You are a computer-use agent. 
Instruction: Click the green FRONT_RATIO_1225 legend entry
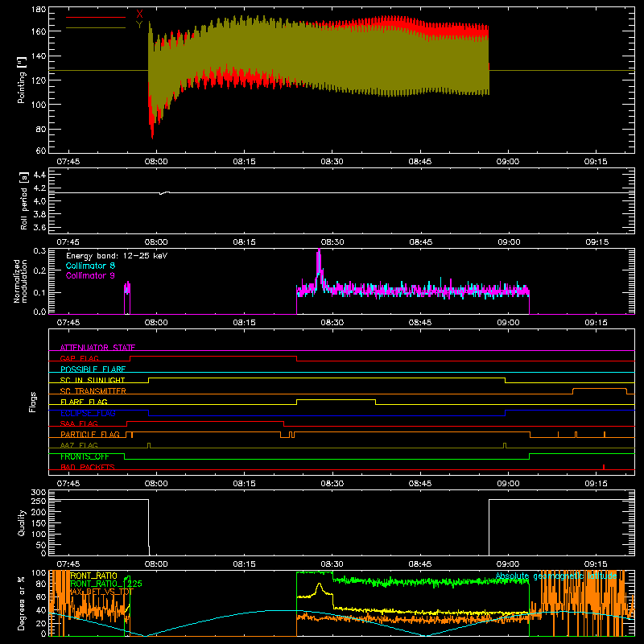(106, 584)
